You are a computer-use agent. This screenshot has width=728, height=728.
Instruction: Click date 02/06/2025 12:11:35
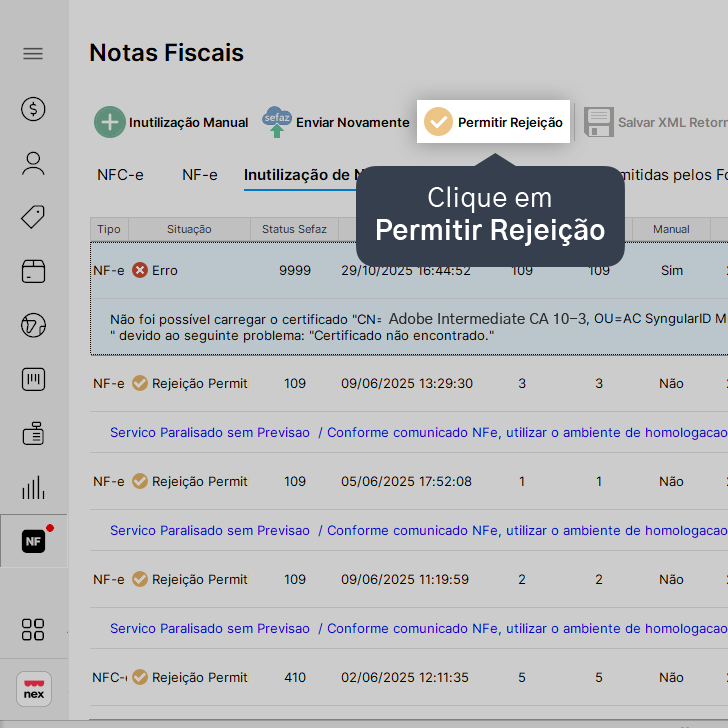[x=405, y=677]
